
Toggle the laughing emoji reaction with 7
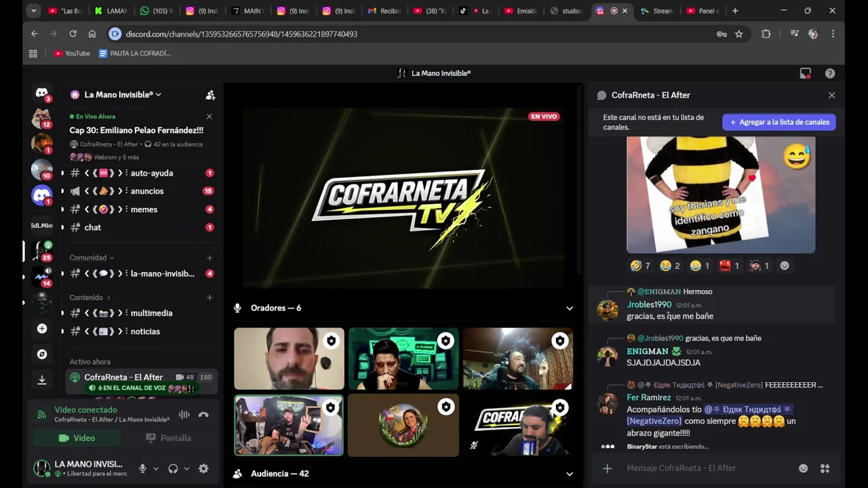click(640, 266)
